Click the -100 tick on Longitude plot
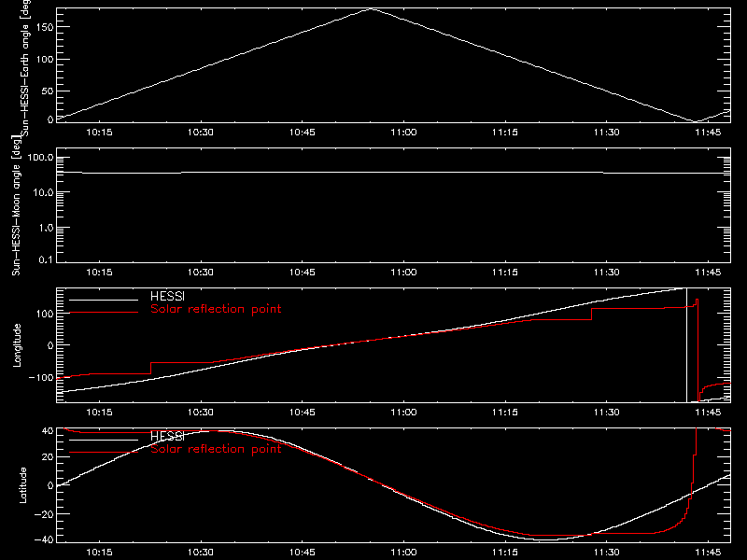This screenshot has height=560, width=747. [40, 377]
